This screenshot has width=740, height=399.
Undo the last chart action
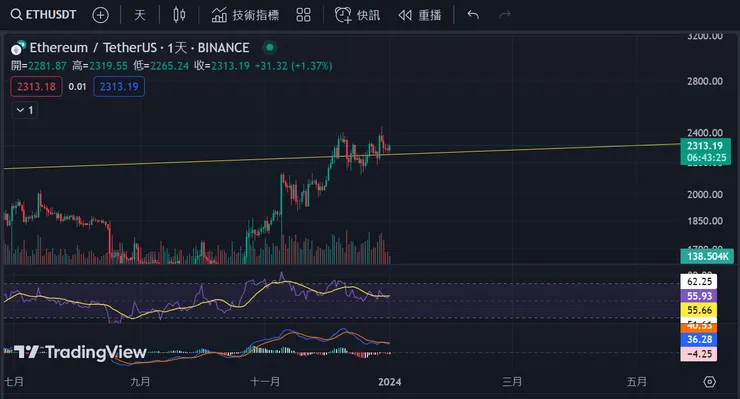pyautogui.click(x=473, y=15)
